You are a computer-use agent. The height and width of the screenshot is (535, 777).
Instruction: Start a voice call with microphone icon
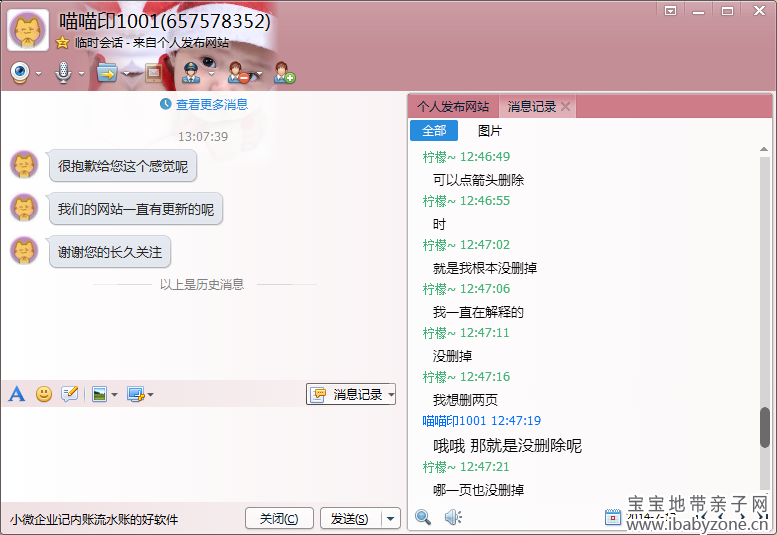point(63,73)
